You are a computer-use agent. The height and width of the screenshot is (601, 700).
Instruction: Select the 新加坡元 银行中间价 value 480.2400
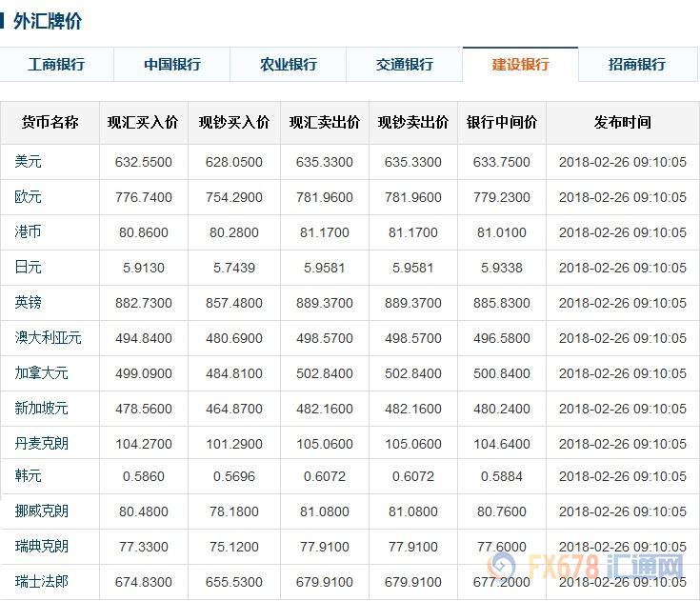coord(501,409)
